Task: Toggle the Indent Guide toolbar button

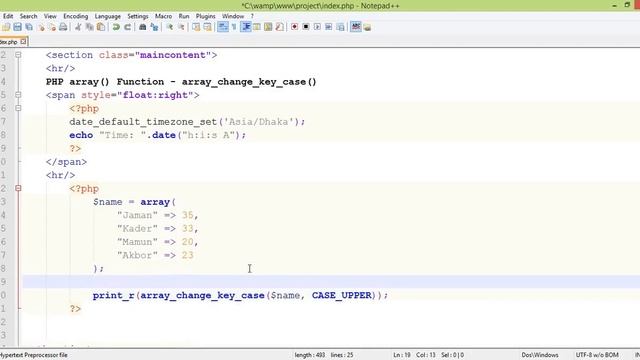Action: 246,27
